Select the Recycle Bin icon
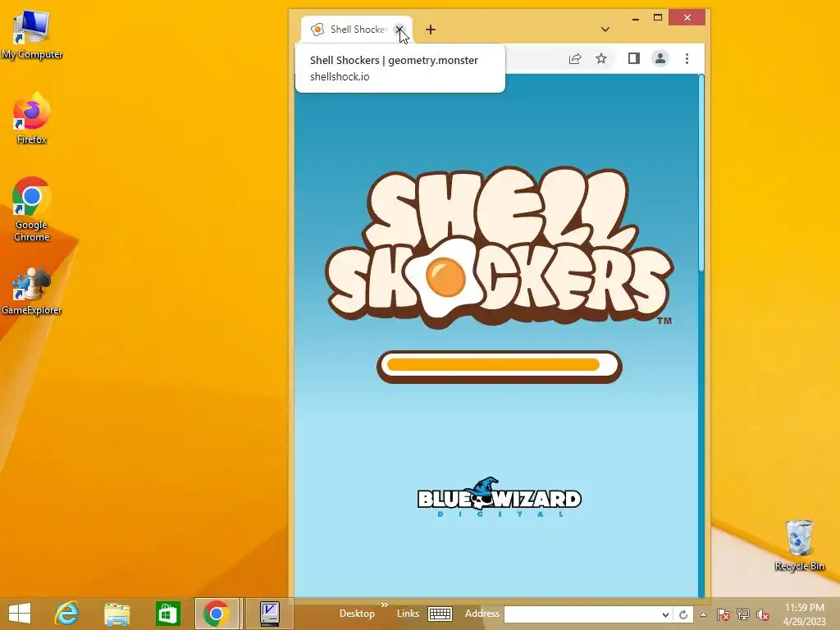Viewport: 840px width, 630px height. click(x=799, y=546)
